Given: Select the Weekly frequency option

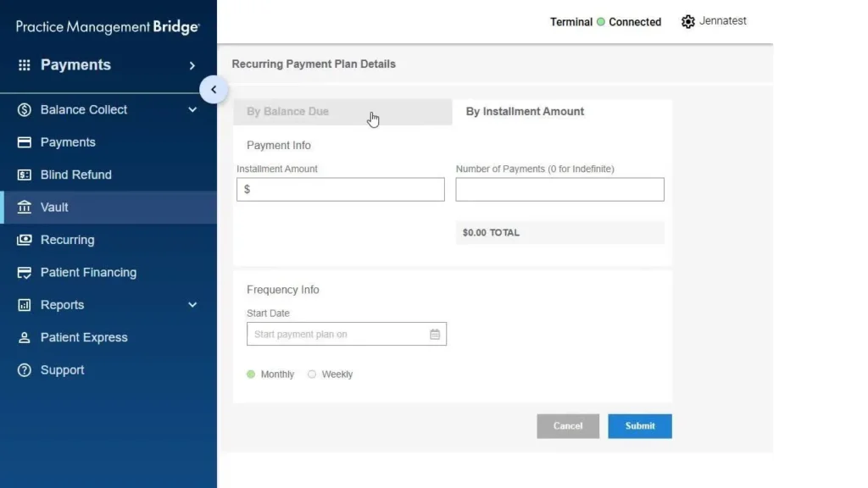Looking at the screenshot, I should coord(312,374).
